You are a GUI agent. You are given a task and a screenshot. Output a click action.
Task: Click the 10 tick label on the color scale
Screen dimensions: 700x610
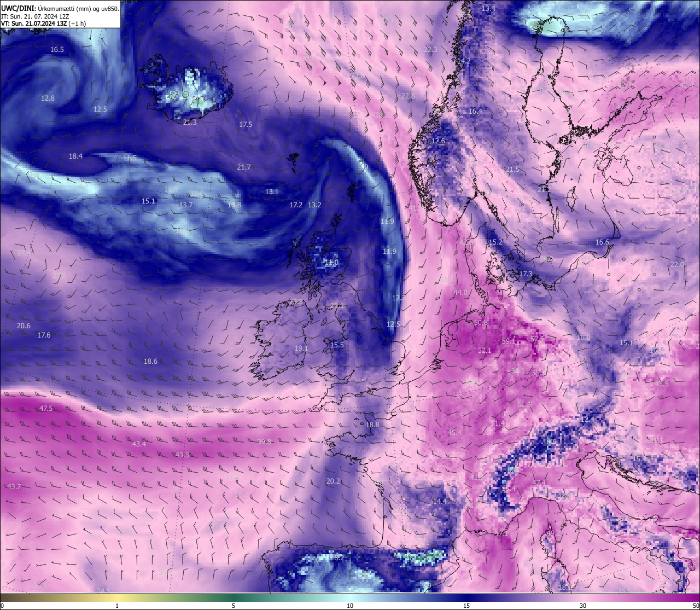coord(350,606)
